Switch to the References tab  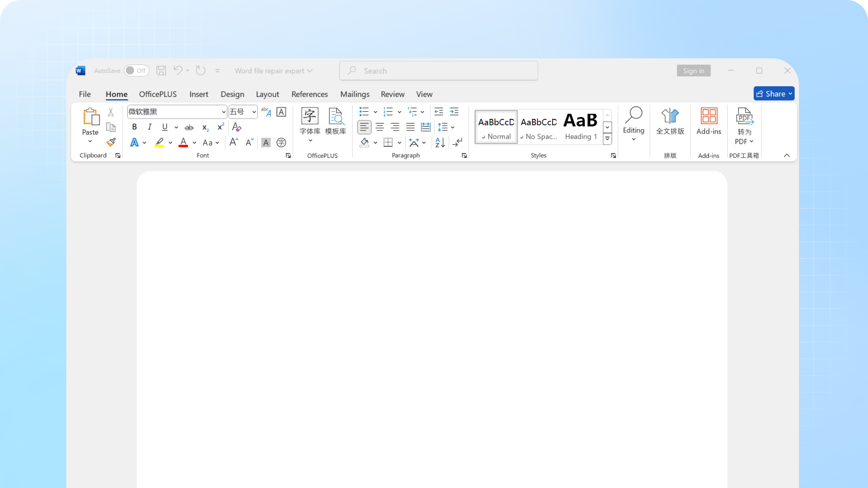point(309,94)
